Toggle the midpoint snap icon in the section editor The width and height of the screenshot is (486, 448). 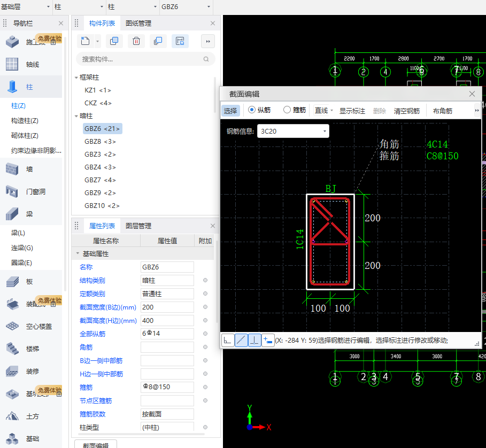tap(241, 340)
